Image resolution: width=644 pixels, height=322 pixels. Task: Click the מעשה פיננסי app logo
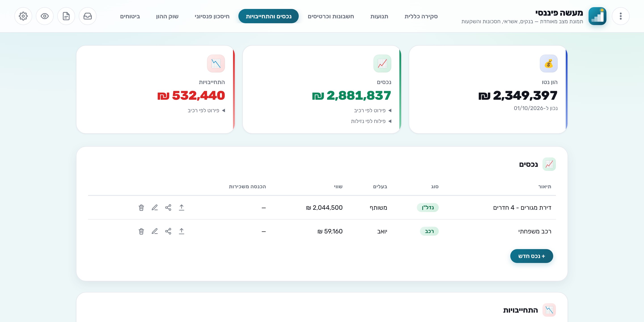coord(597,16)
